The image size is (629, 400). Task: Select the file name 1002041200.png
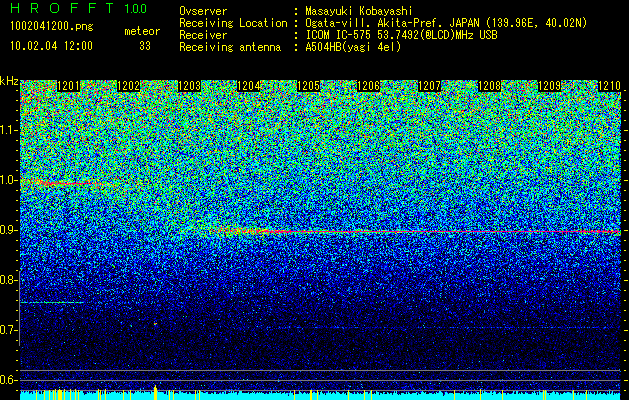[52, 27]
